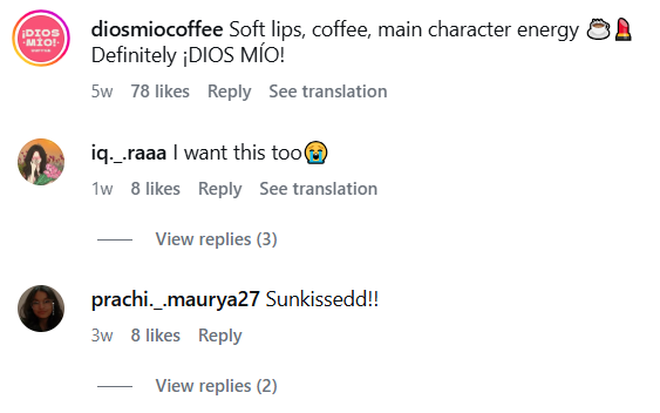Image resolution: width=660 pixels, height=413 pixels.
Task: Open the iq._.raaa username link
Action: (128, 153)
